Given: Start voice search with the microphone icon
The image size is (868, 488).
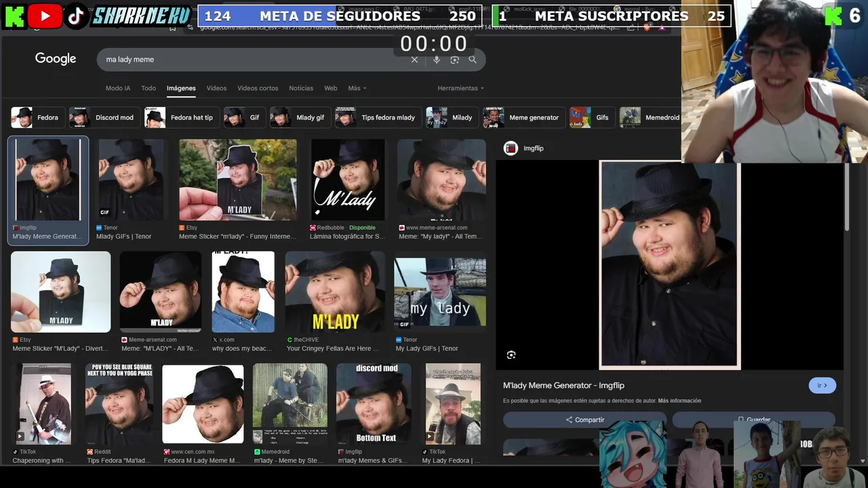Looking at the screenshot, I should (x=436, y=60).
